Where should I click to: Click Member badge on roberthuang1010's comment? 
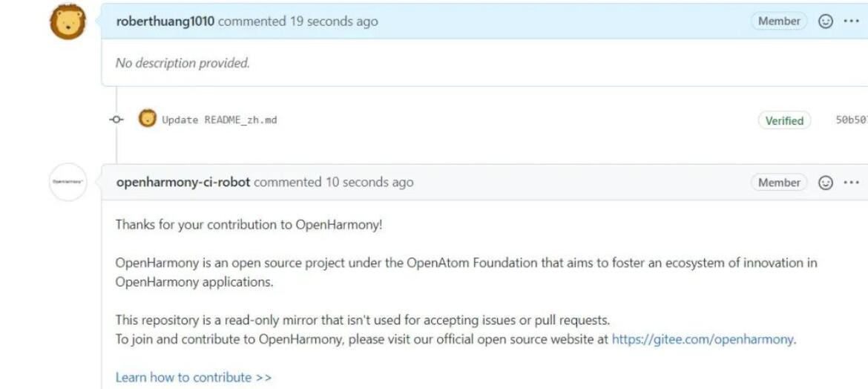pos(779,21)
